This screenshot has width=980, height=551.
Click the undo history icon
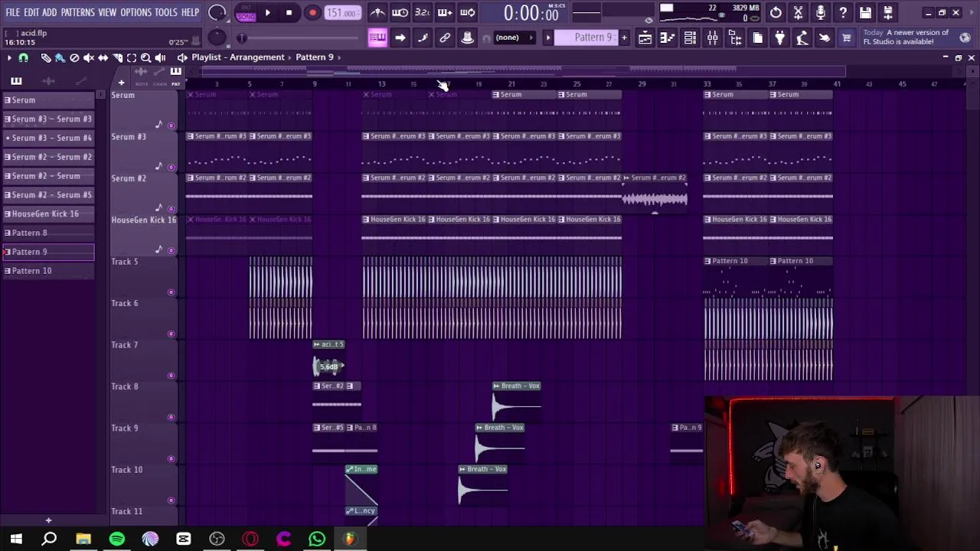[776, 13]
